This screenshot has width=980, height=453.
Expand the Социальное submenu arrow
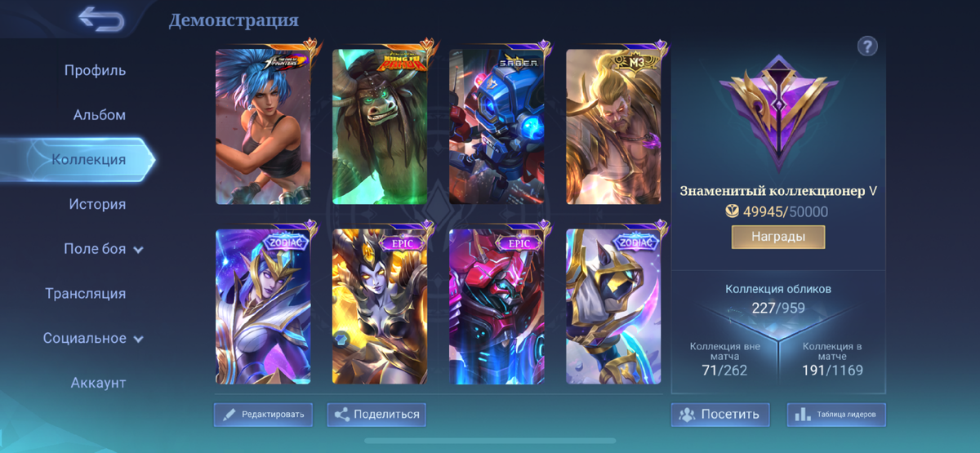(x=138, y=339)
